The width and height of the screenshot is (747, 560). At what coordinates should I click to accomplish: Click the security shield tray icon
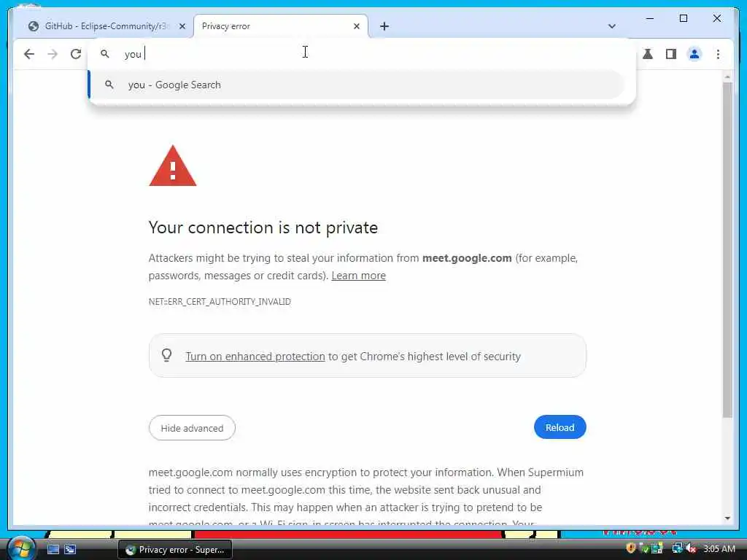[631, 548]
